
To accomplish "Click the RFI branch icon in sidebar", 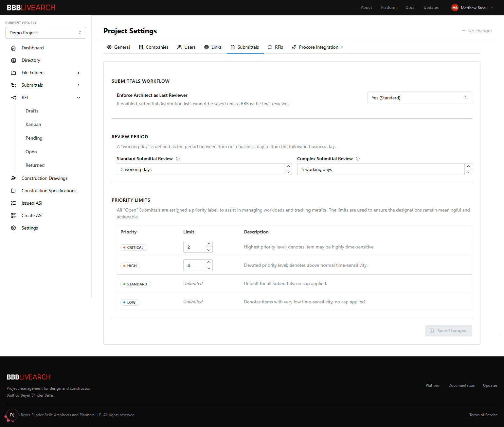I will [13, 98].
